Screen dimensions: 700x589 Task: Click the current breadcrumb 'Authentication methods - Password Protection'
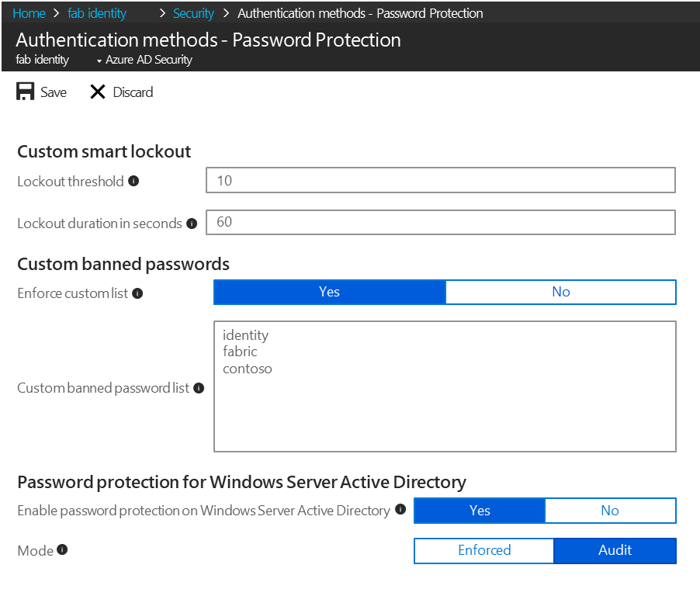tap(360, 13)
